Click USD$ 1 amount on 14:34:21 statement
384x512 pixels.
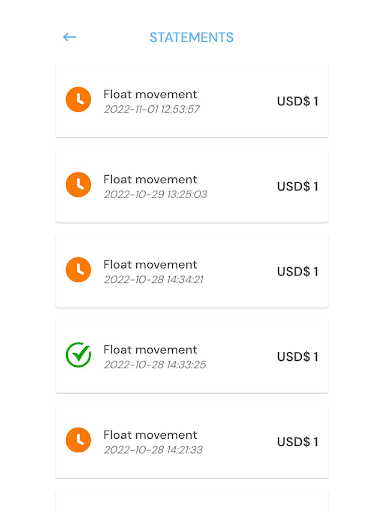(297, 272)
